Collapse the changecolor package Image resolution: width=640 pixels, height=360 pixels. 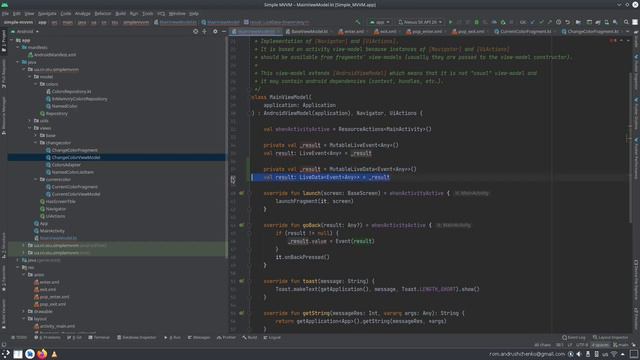pyautogui.click(x=36, y=143)
